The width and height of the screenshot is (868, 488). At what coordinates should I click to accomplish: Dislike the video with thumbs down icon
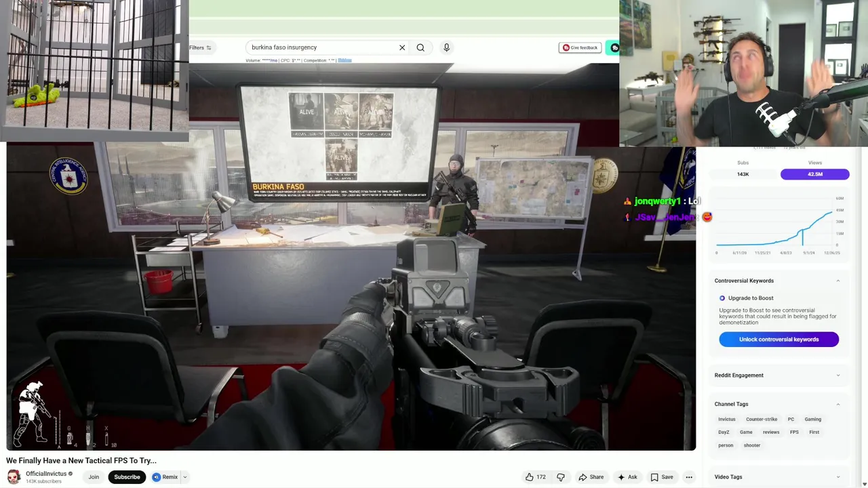[x=560, y=477]
